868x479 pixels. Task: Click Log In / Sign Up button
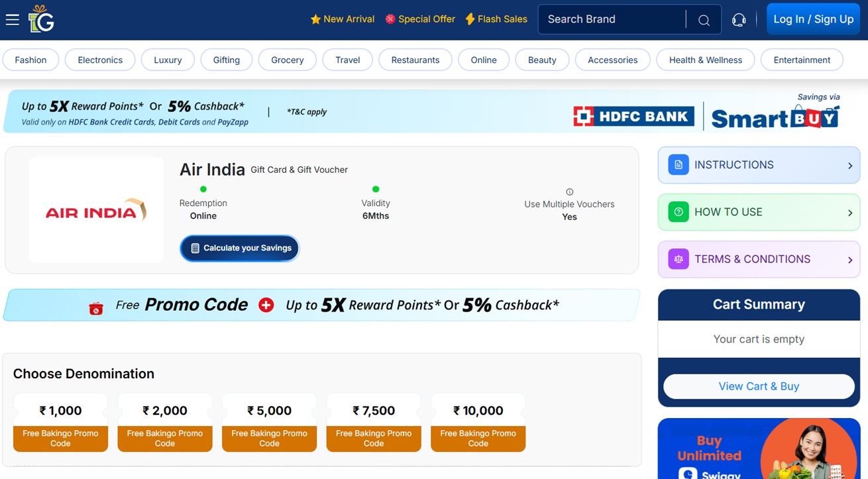(x=814, y=19)
